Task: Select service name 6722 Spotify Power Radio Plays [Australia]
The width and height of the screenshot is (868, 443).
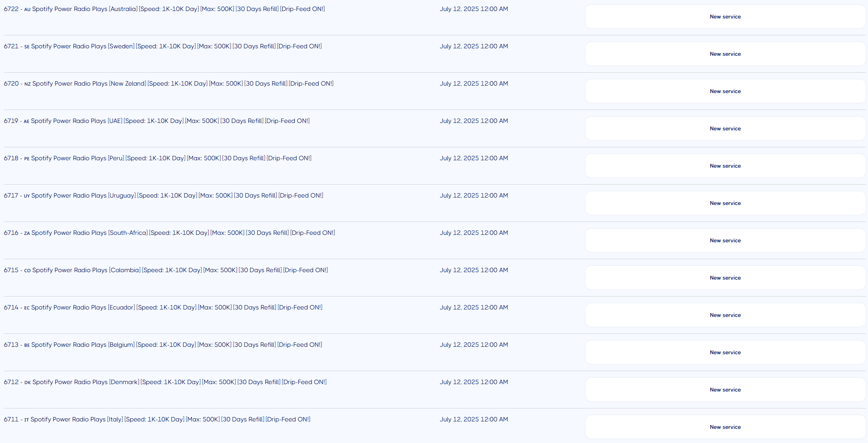Action: 164,9
